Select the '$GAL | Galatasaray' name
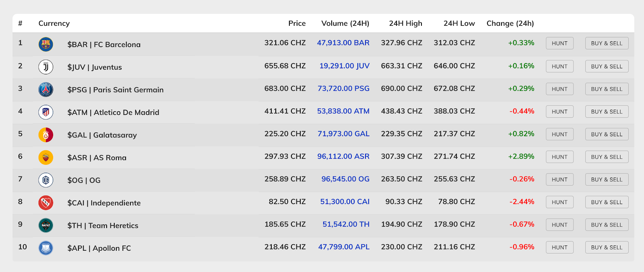Viewport: 644px width, 272px height. click(102, 135)
